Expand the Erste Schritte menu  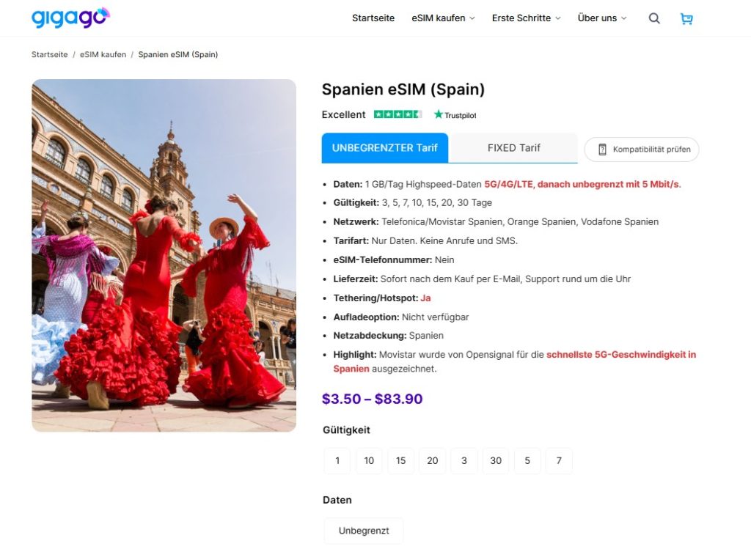point(526,18)
